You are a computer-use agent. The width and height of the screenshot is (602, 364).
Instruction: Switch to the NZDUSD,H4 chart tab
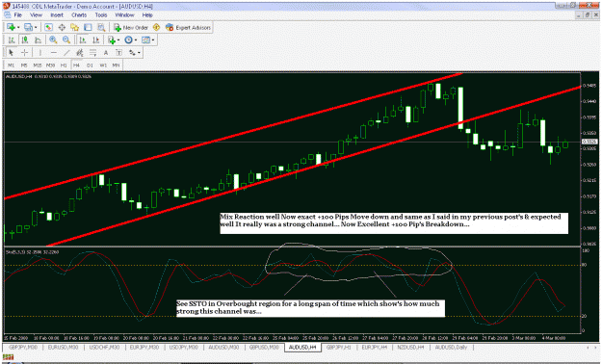(410, 347)
